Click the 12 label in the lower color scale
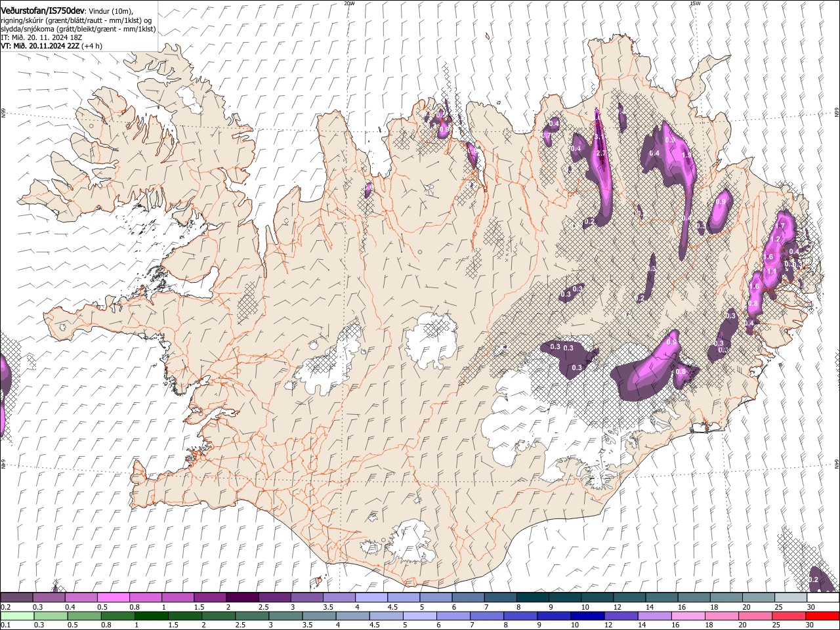 [x=608, y=625]
